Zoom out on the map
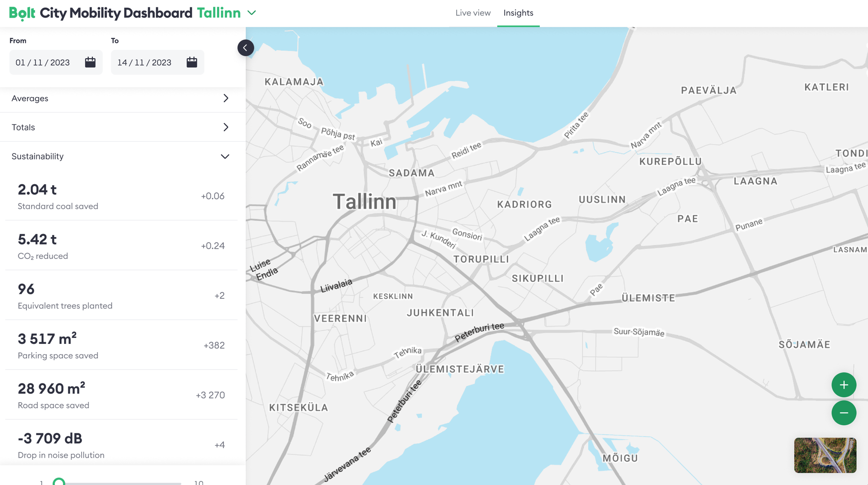The width and height of the screenshot is (868, 485). pos(844,413)
